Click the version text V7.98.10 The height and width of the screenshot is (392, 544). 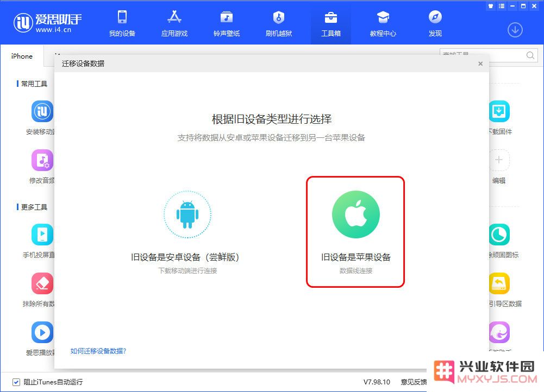pyautogui.click(x=377, y=382)
